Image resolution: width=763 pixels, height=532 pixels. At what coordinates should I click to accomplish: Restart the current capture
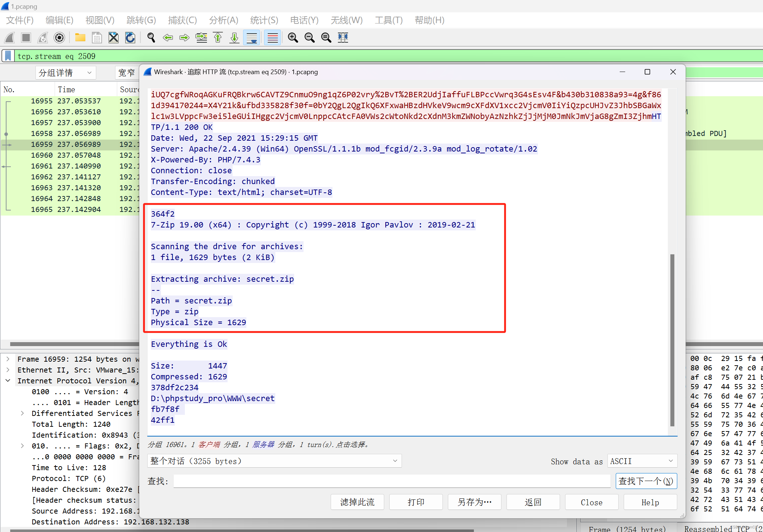click(x=43, y=38)
